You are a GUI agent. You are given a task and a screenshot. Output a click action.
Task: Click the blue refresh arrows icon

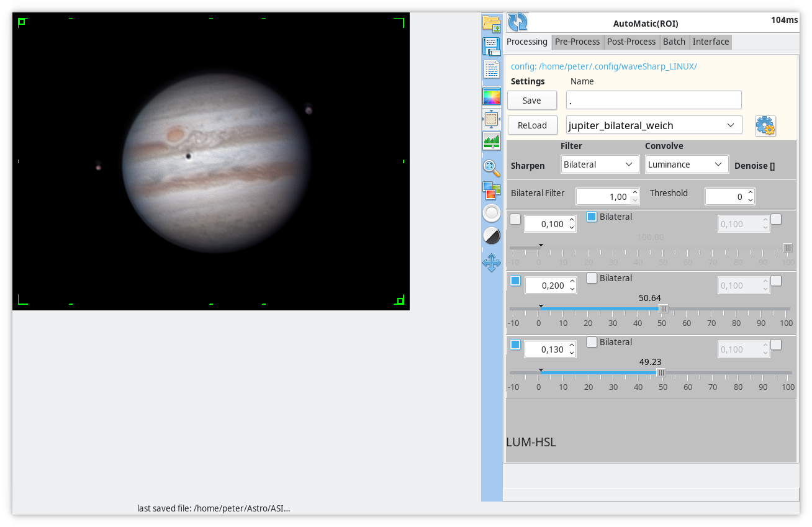(x=518, y=22)
